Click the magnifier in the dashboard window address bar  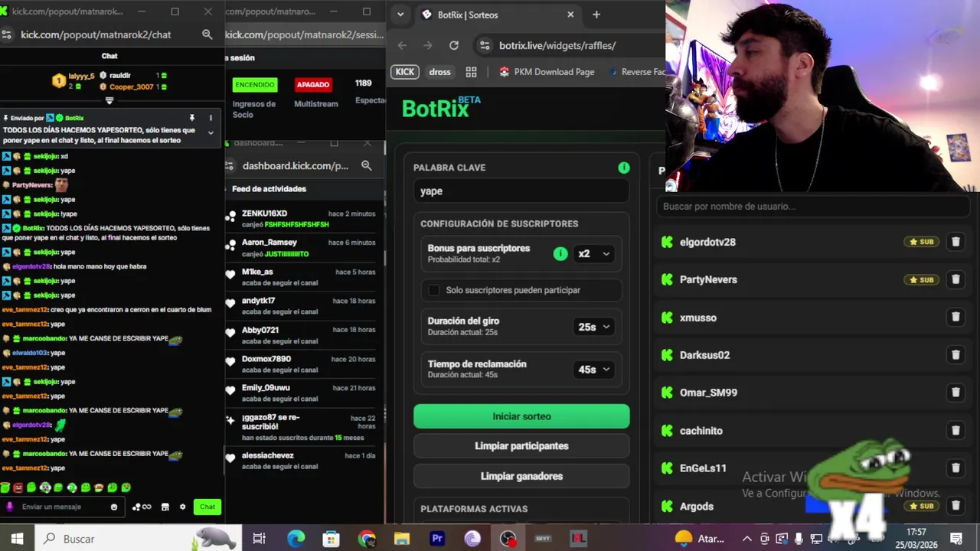367,165
